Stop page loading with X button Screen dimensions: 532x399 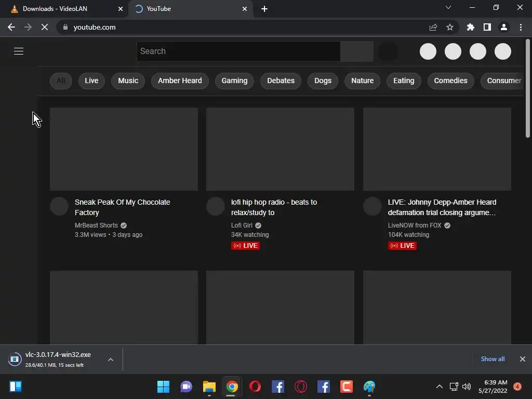[45, 27]
